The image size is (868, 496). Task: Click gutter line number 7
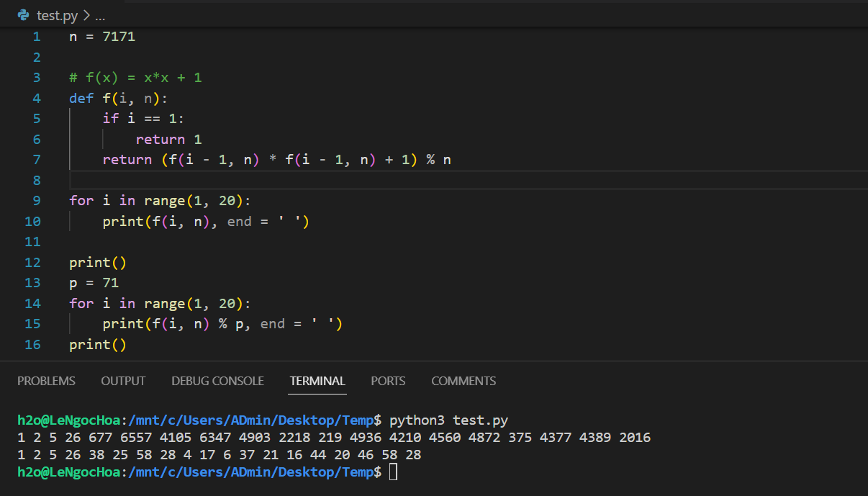click(x=37, y=159)
